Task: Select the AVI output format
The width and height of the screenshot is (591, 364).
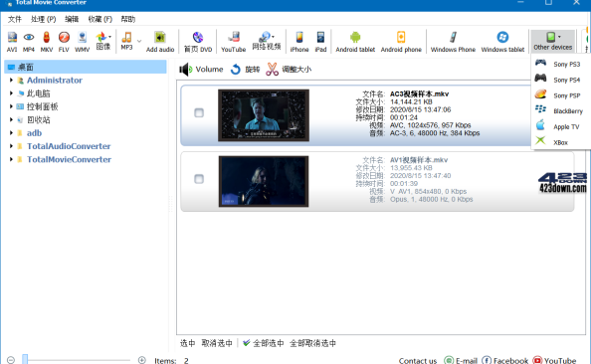Action: tap(12, 42)
